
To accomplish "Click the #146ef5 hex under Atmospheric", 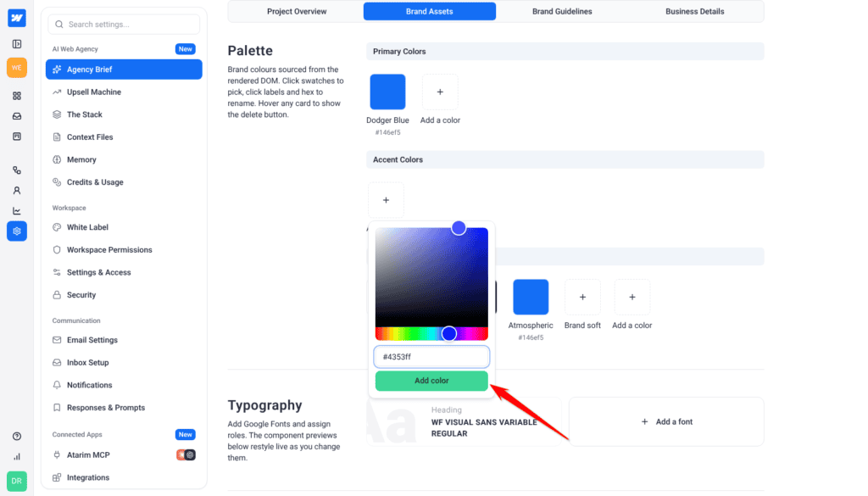I will 531,337.
